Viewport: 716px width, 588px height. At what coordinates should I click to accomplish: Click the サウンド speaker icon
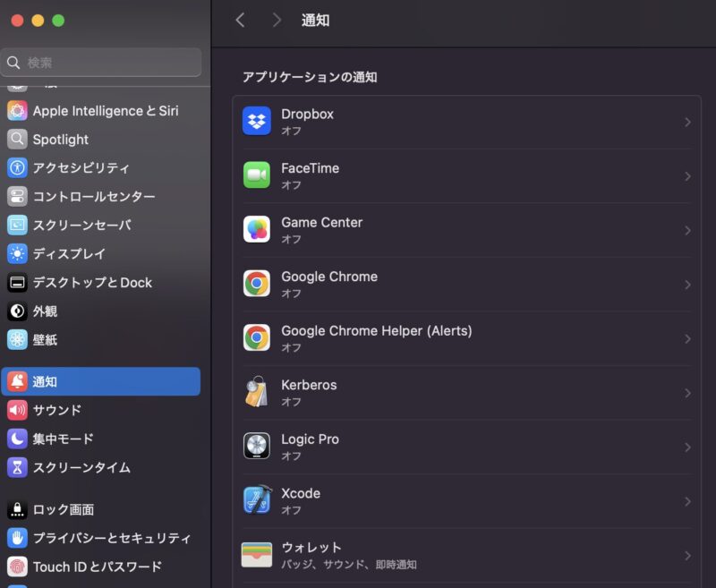coord(17,410)
